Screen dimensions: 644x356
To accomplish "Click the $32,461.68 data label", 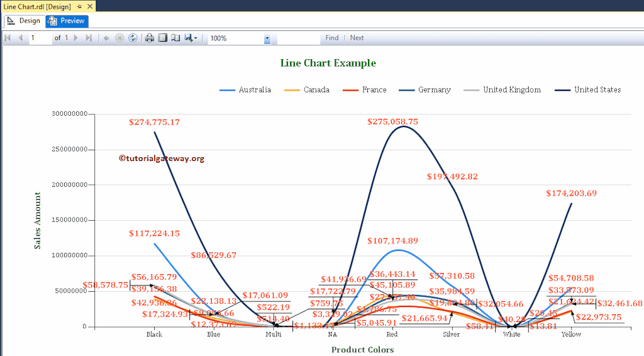I will 619,303.
